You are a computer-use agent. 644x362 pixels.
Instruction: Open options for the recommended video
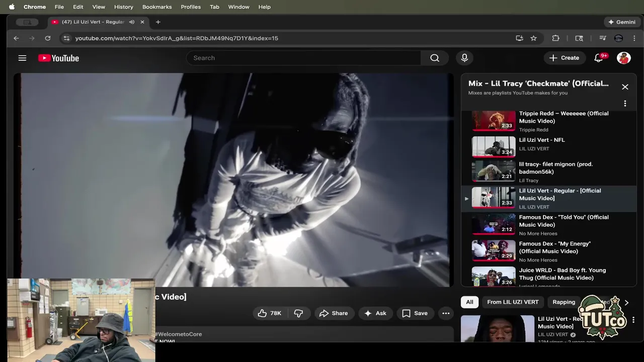pos(633,320)
